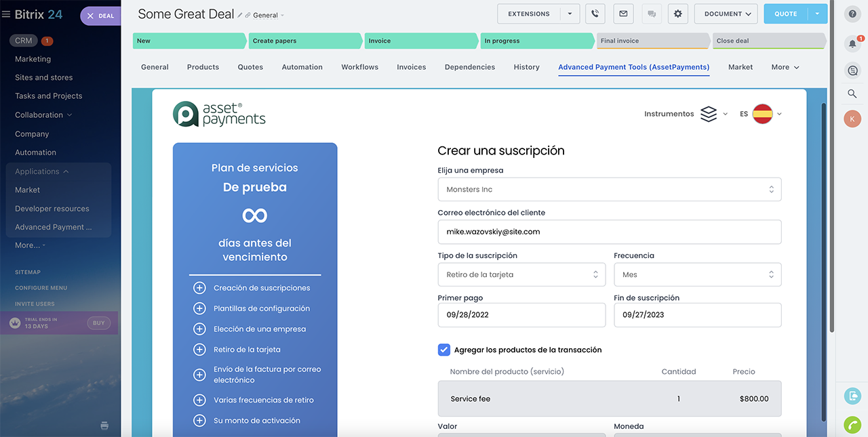Expand the Elija una empresa dropdown
Image resolution: width=868 pixels, height=437 pixels.
pyautogui.click(x=609, y=190)
